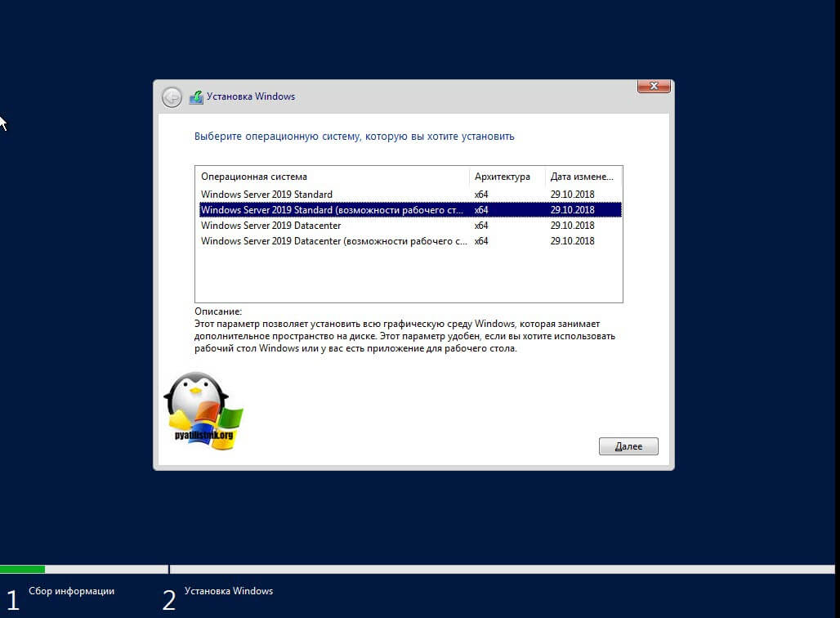This screenshot has height=618, width=840.
Task: Click date 29.10.2018 in first Standard row
Action: pyautogui.click(x=572, y=194)
